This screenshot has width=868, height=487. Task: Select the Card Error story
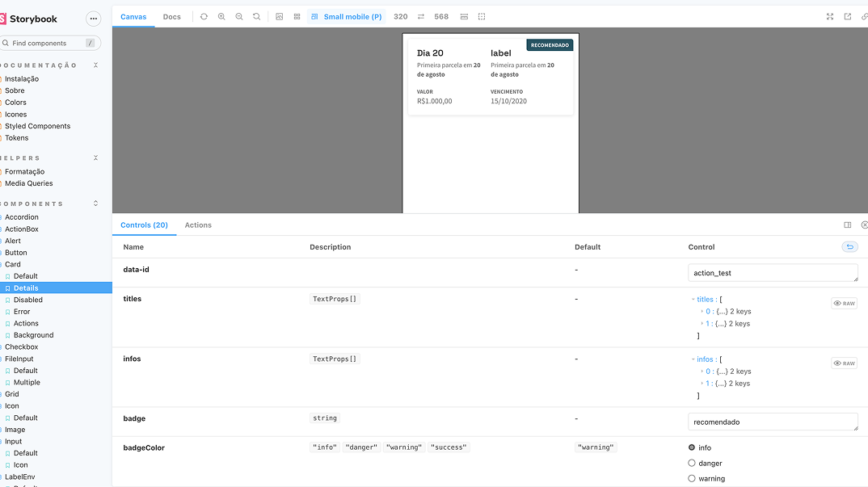(22, 312)
